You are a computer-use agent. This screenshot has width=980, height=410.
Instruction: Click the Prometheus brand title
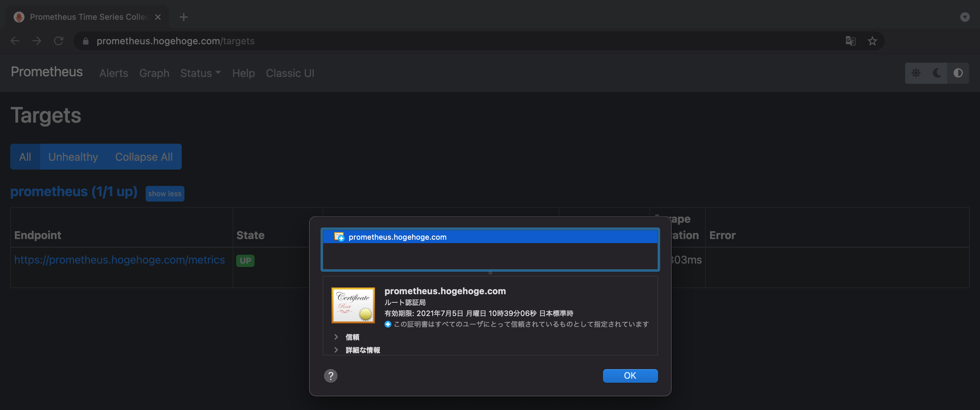click(46, 72)
